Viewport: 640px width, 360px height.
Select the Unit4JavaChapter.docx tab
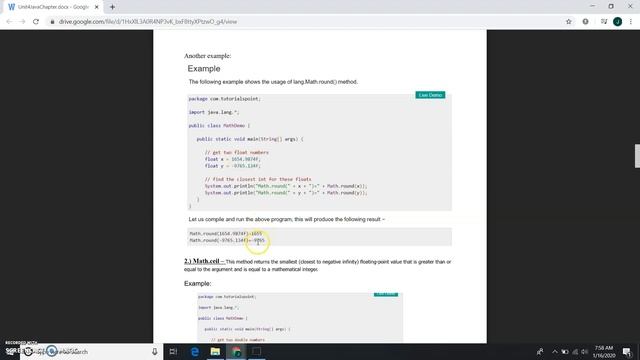point(53,7)
